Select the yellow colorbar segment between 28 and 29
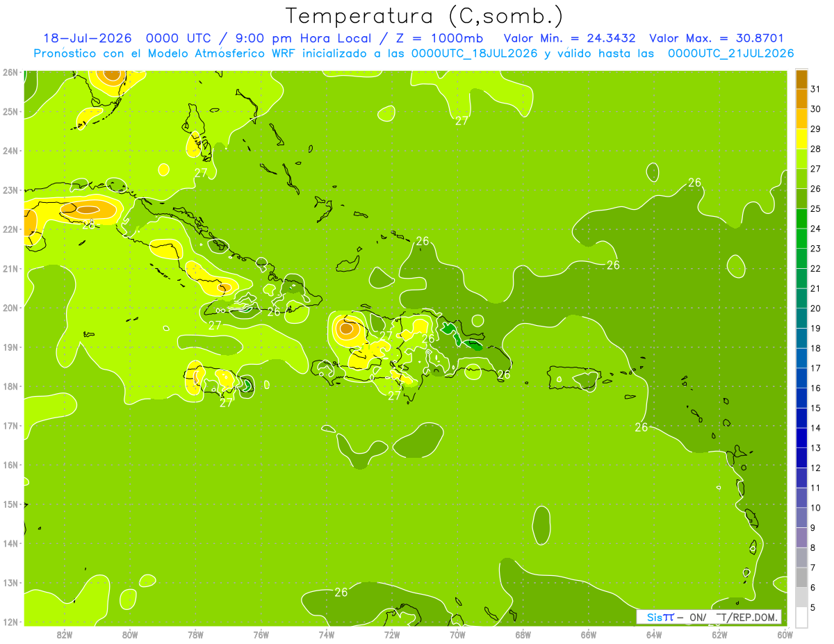 coord(801,139)
